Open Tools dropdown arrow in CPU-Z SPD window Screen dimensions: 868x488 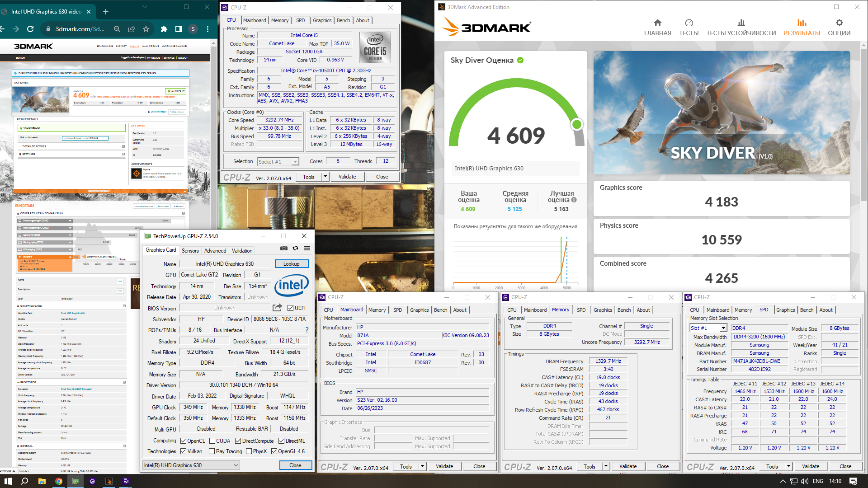click(x=788, y=466)
